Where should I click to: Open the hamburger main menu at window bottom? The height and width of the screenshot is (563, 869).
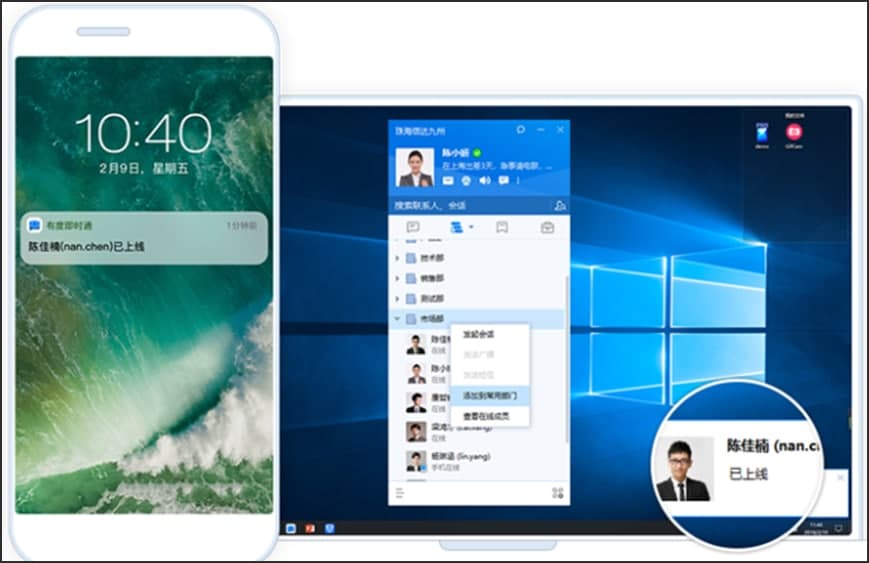coord(400,493)
